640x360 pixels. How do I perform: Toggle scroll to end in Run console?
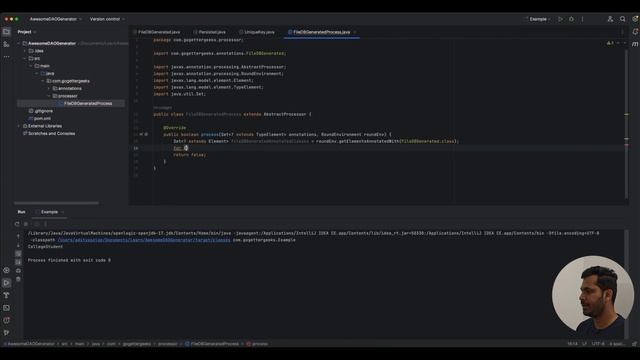(18, 262)
